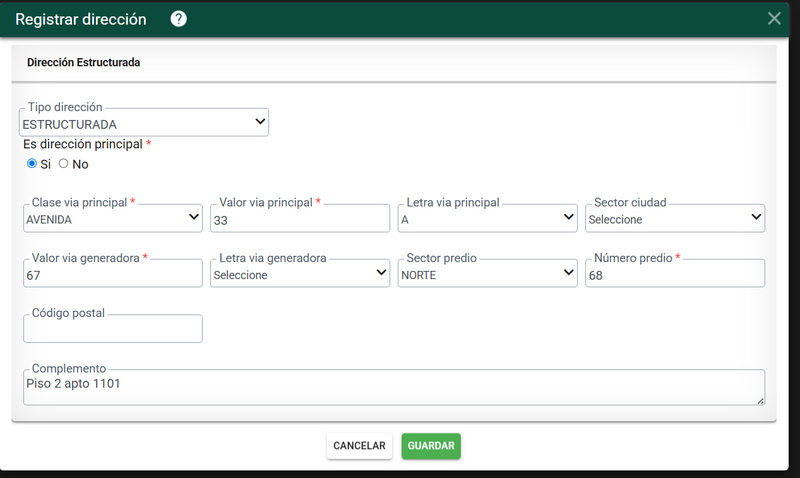Click the Complemento text area
800x478 pixels.
click(394, 388)
